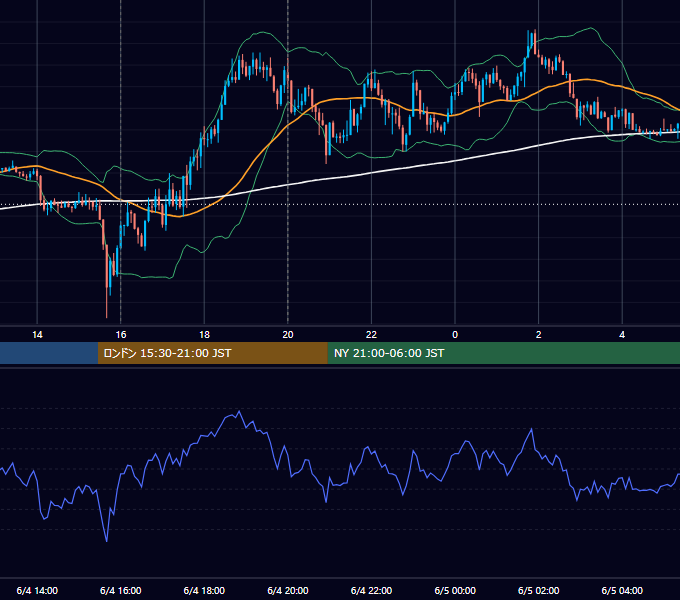Viewport: 680px width, 600px height.
Task: Click the "14" hour label on price chart axis
Action: coord(37,335)
